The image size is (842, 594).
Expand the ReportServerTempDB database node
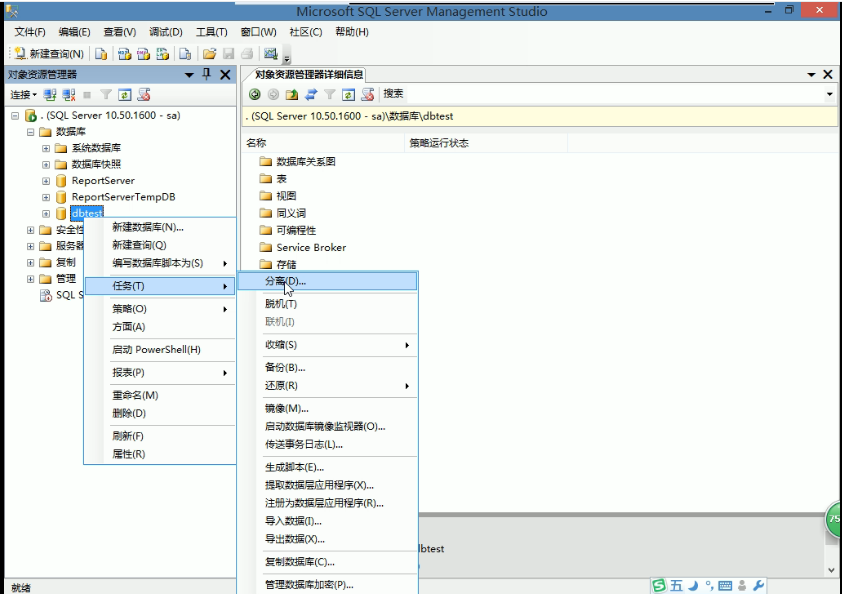tap(46, 197)
